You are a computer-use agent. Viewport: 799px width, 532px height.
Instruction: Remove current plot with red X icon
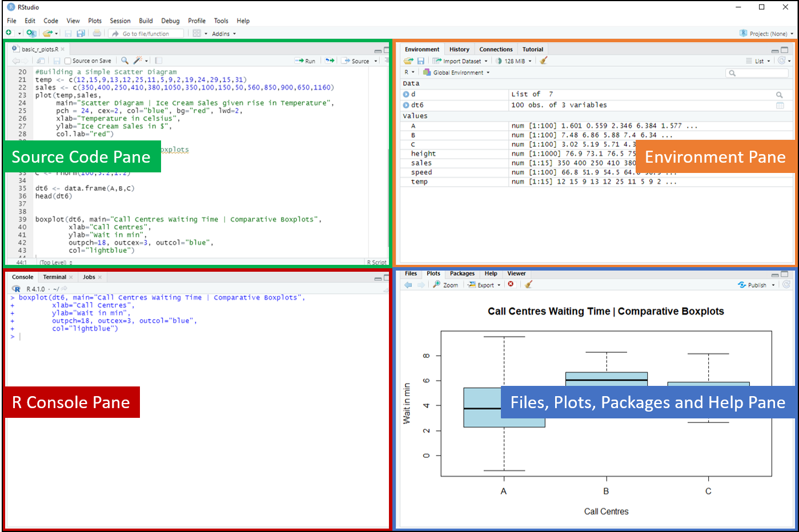[511, 284]
